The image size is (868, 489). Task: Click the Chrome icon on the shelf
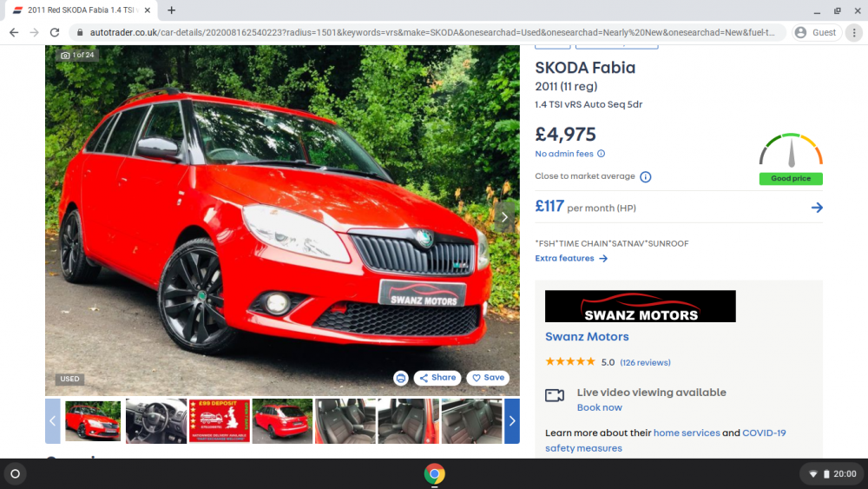pyautogui.click(x=435, y=474)
